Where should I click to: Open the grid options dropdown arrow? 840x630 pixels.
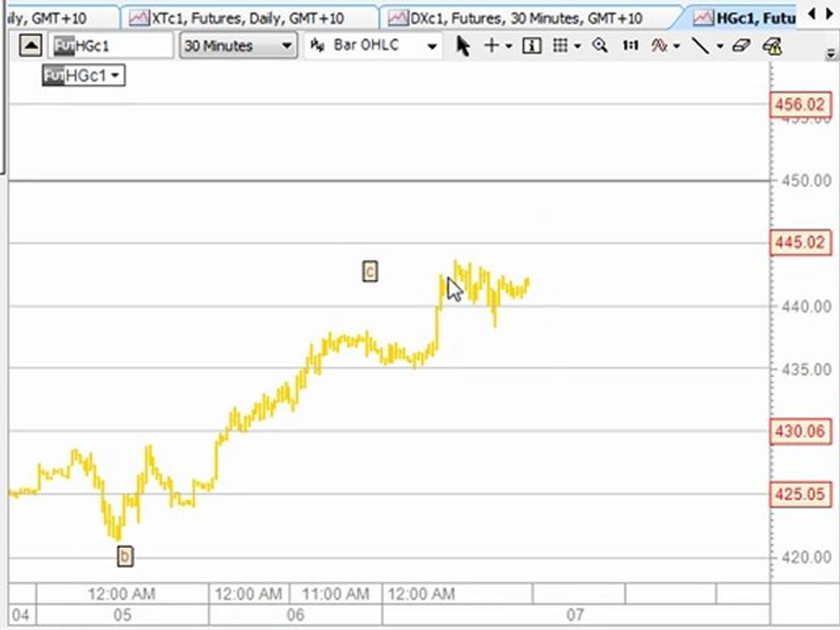click(x=577, y=46)
